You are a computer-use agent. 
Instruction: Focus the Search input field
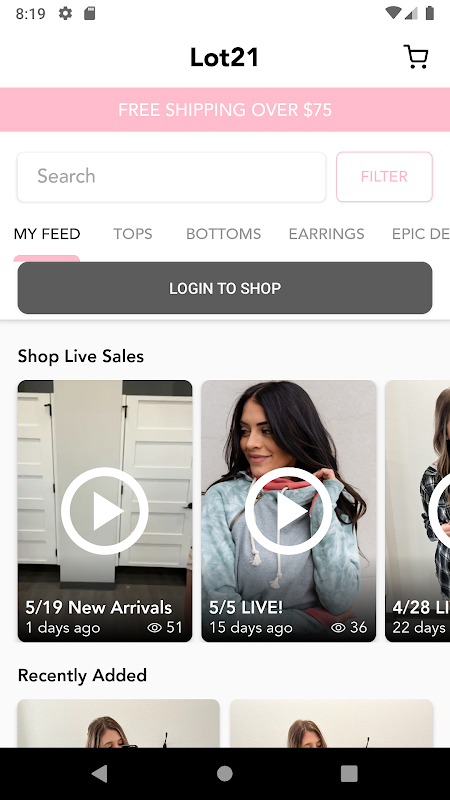[x=171, y=177]
